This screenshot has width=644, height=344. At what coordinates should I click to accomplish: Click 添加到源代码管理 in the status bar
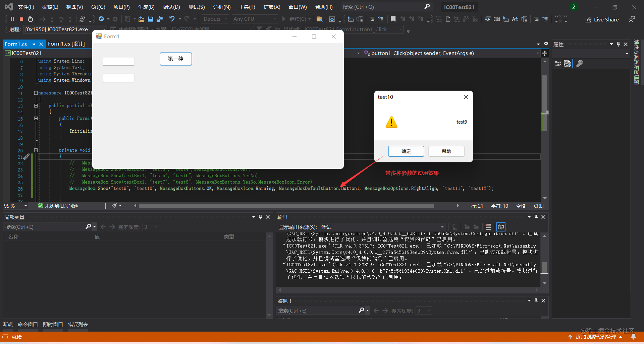pos(596,337)
